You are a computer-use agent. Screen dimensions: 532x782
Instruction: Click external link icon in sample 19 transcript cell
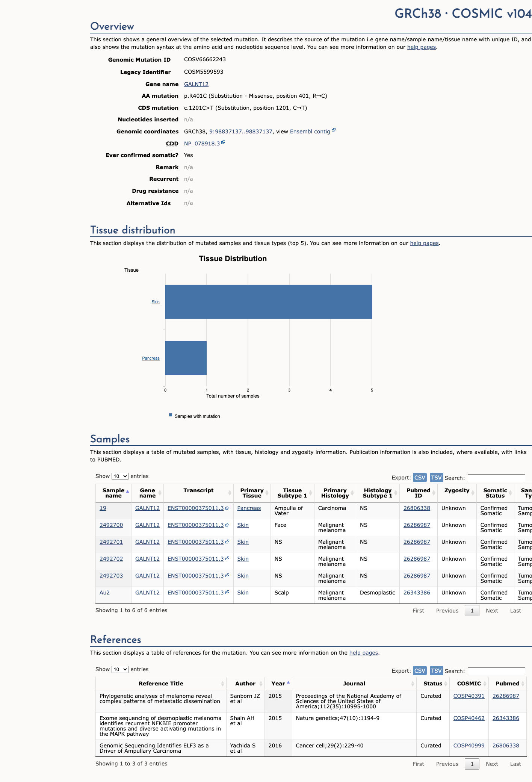(x=227, y=508)
